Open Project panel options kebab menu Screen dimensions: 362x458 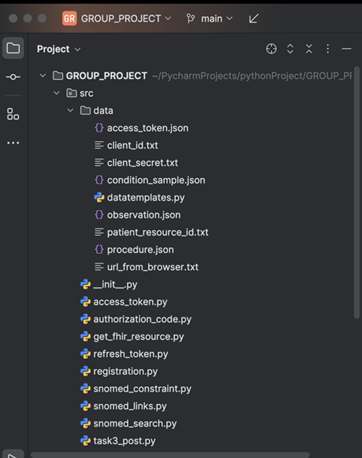[x=328, y=49]
